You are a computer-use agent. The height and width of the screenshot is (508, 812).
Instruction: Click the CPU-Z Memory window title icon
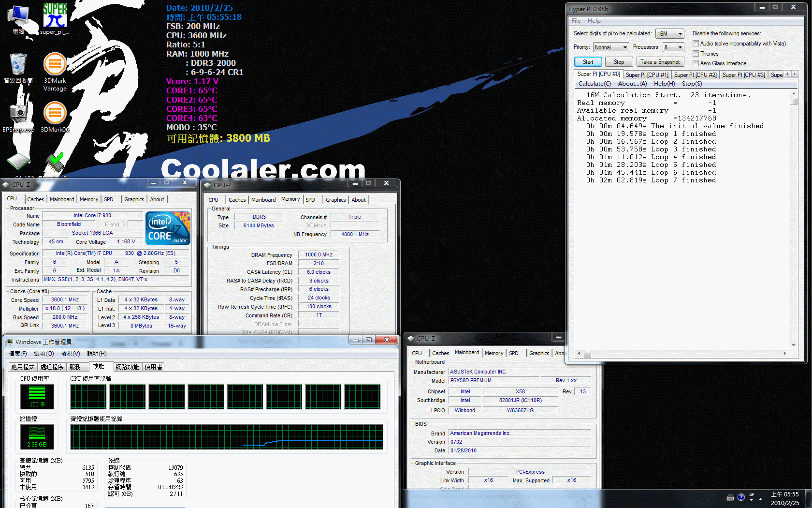(208, 185)
